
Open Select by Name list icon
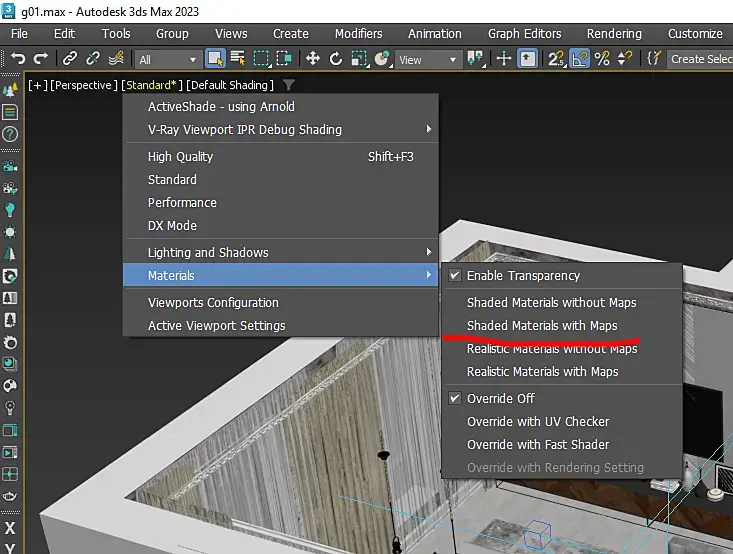pyautogui.click(x=238, y=58)
